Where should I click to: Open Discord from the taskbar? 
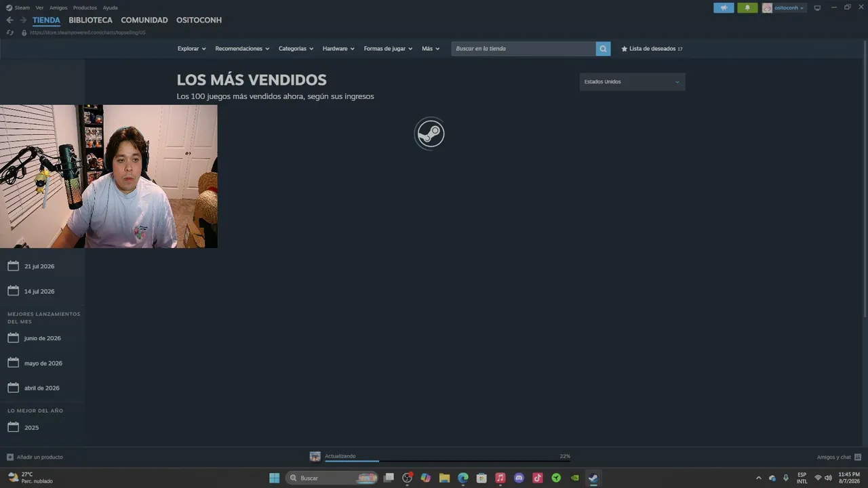[519, 478]
